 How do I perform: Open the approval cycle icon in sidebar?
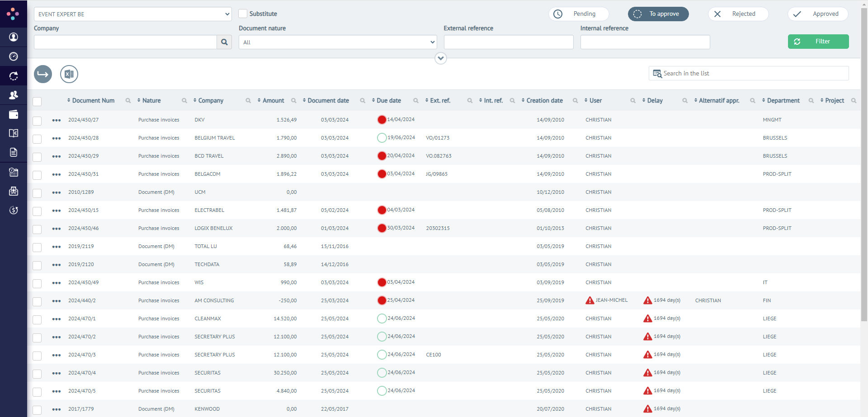coord(14,76)
